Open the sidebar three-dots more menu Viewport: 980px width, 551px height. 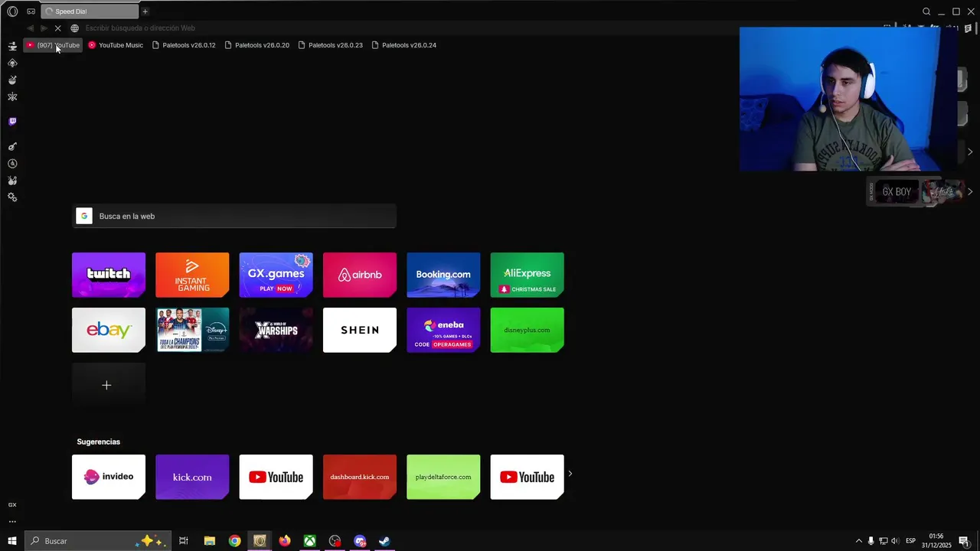12,522
